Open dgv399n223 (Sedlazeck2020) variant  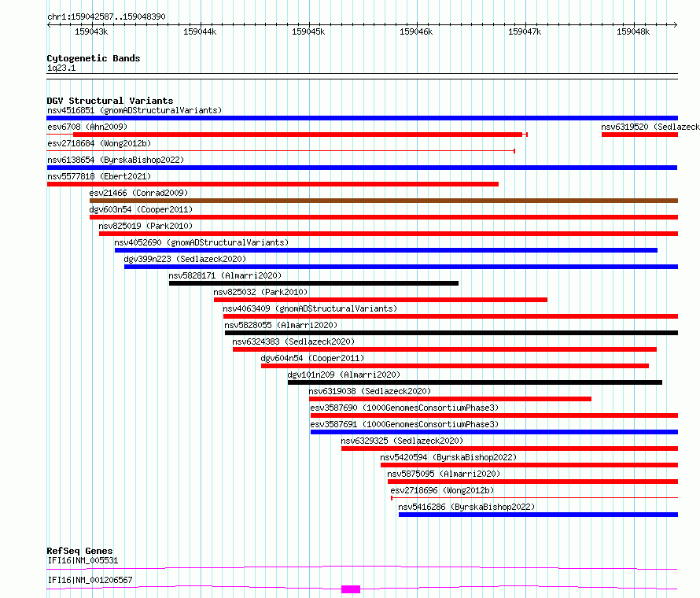pyautogui.click(x=185, y=259)
